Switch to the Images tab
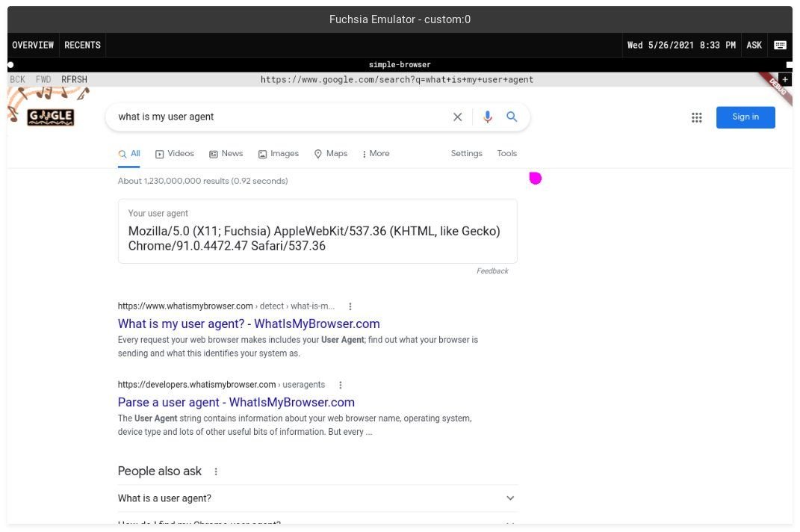 (x=278, y=154)
